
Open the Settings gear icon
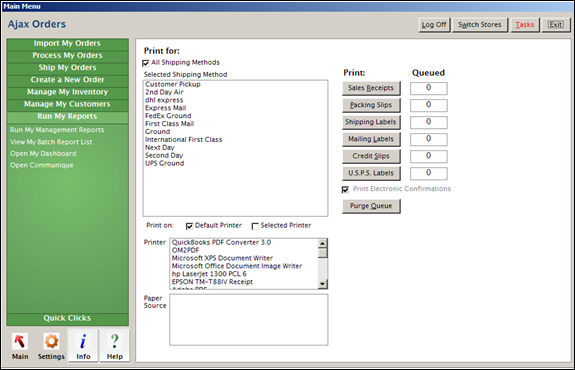(51, 341)
